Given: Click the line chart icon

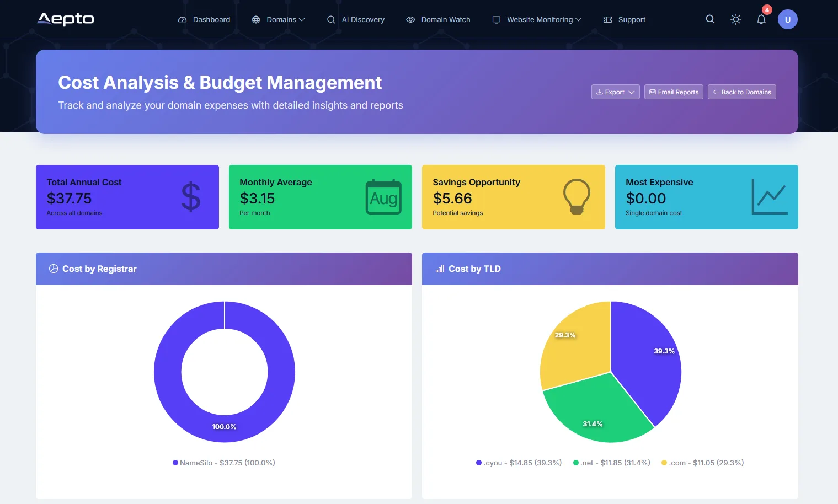Looking at the screenshot, I should pyautogui.click(x=770, y=197).
